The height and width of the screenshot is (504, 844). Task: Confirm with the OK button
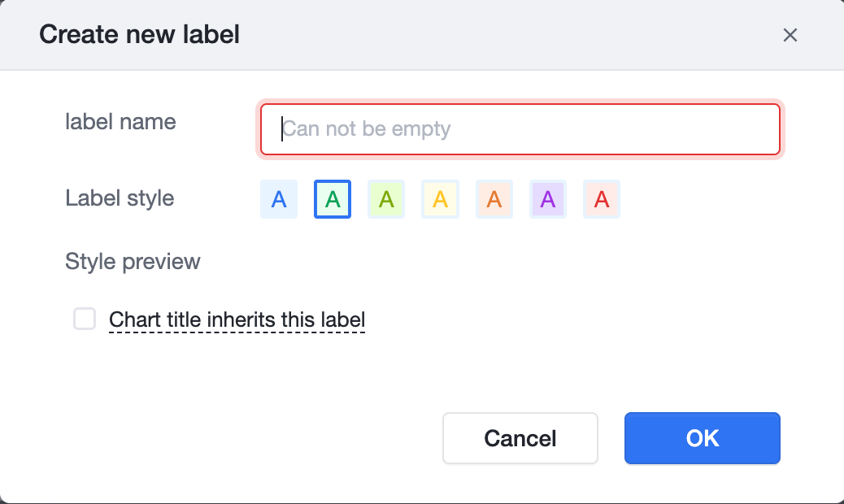pyautogui.click(x=702, y=438)
